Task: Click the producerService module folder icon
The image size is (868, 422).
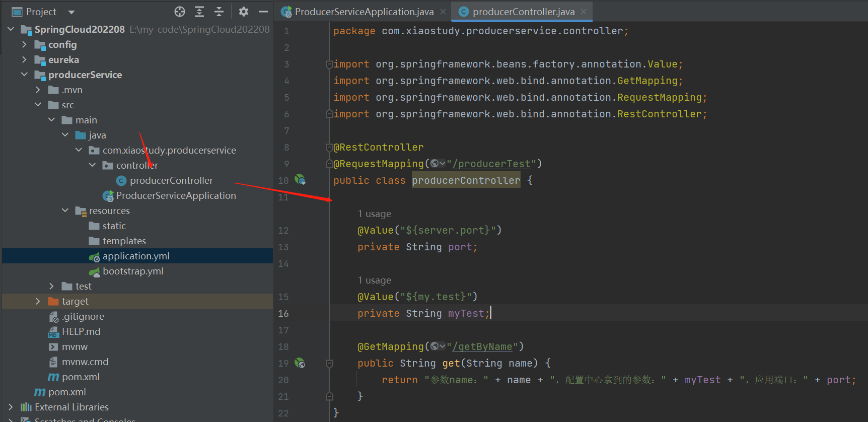Action: (x=40, y=75)
